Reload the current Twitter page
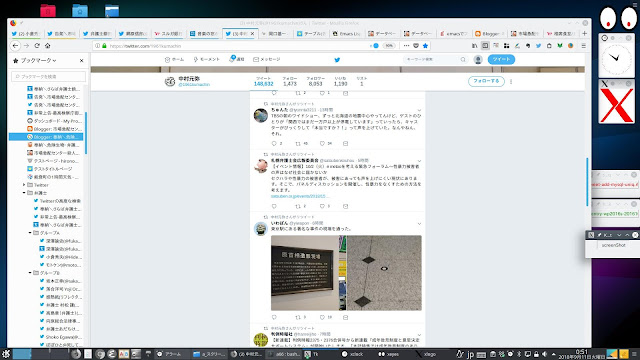 point(37,46)
